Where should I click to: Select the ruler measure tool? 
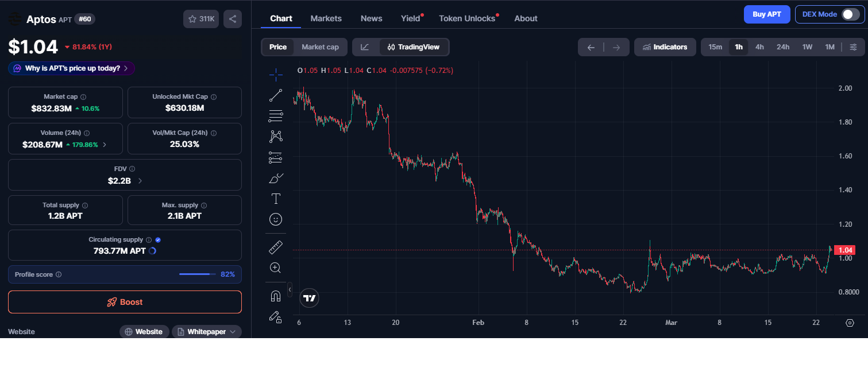coord(276,247)
